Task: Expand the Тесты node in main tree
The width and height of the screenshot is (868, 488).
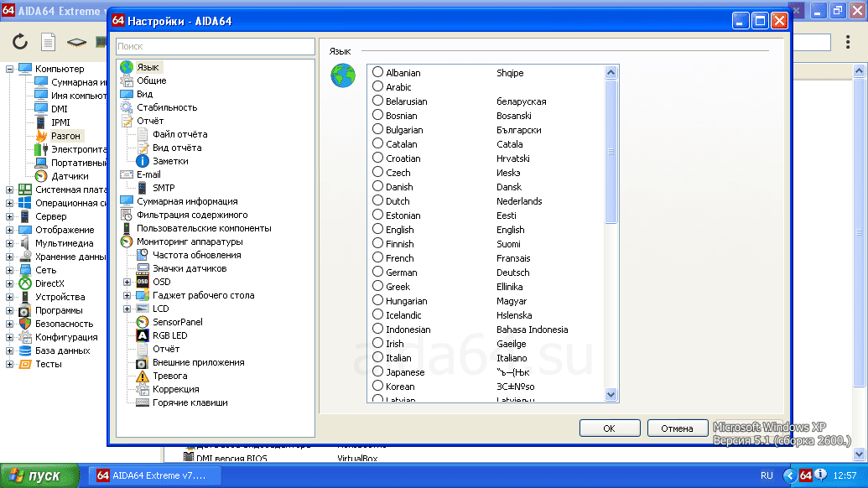Action: click(x=9, y=364)
